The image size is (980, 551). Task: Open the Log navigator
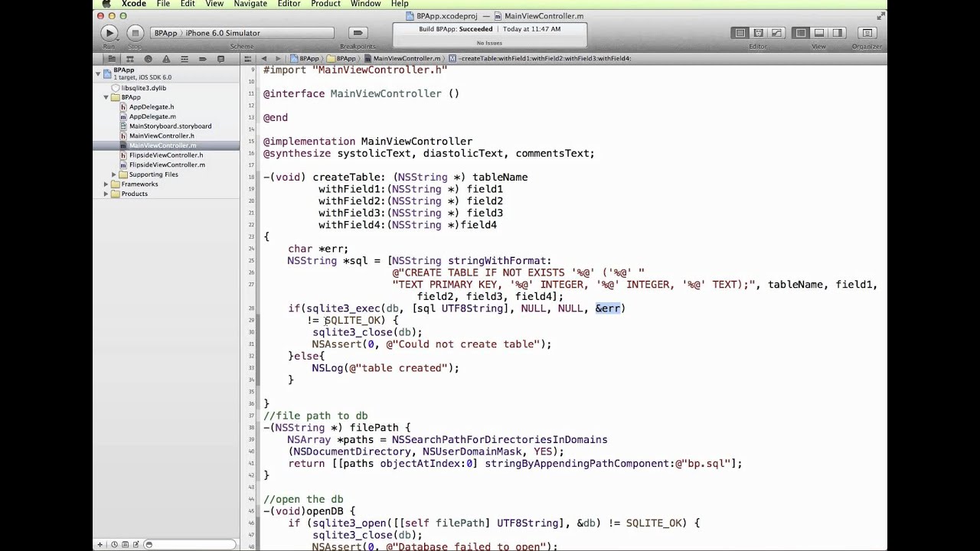(221, 59)
